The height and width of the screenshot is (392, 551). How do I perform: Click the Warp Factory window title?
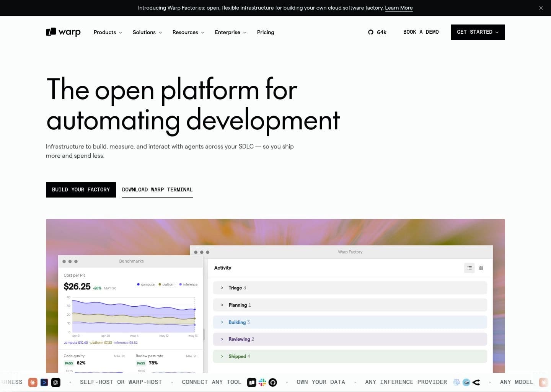[350, 252]
